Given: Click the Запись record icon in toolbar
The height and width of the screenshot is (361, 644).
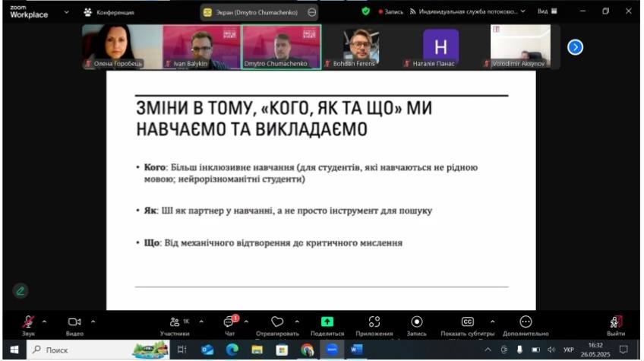Looking at the screenshot, I should point(416,322).
